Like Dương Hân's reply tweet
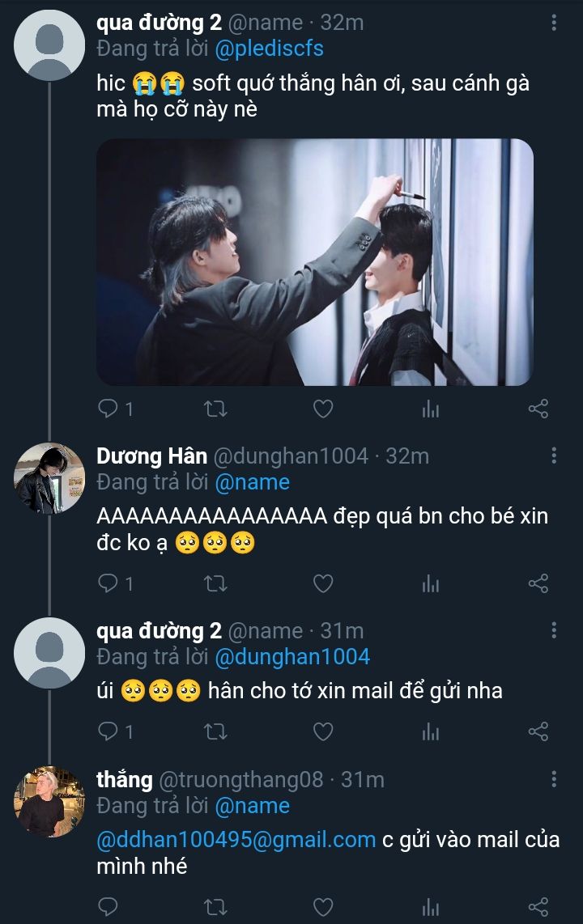This screenshot has width=583, height=924. click(x=323, y=583)
